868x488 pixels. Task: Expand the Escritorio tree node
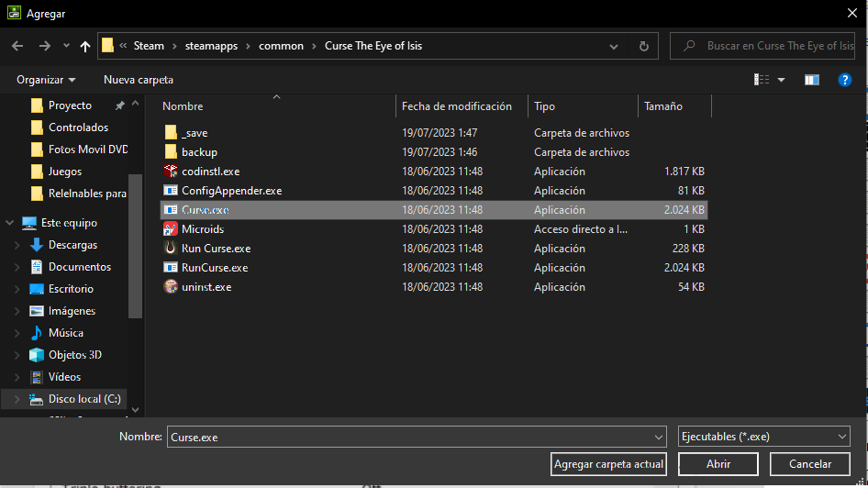(17, 289)
